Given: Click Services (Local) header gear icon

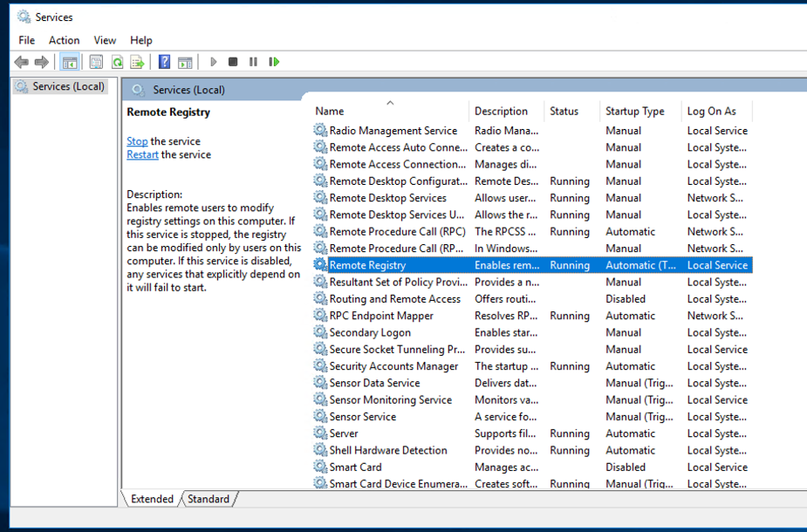Looking at the screenshot, I should pyautogui.click(x=138, y=90).
